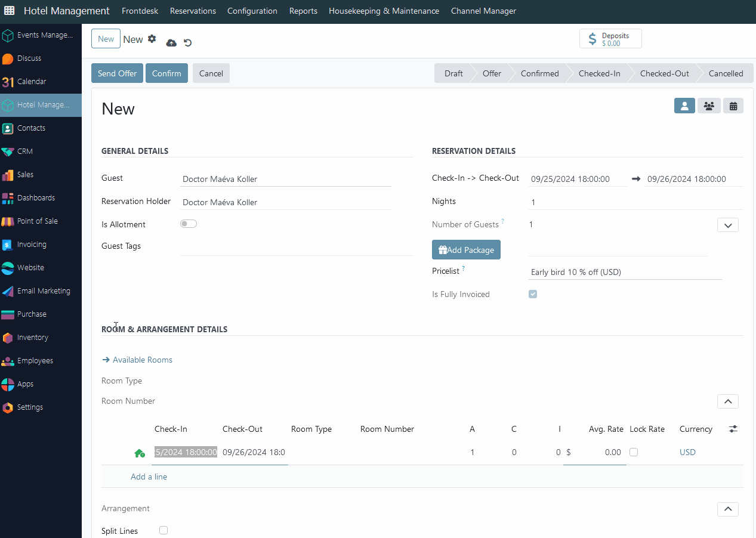The image size is (756, 538).
Task: Open the Configuration menu
Action: click(x=252, y=11)
